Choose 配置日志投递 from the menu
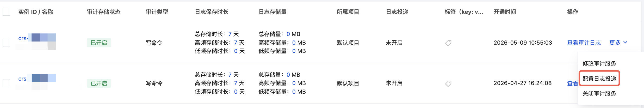Viewport: 644px width, 108px height. [x=599, y=79]
